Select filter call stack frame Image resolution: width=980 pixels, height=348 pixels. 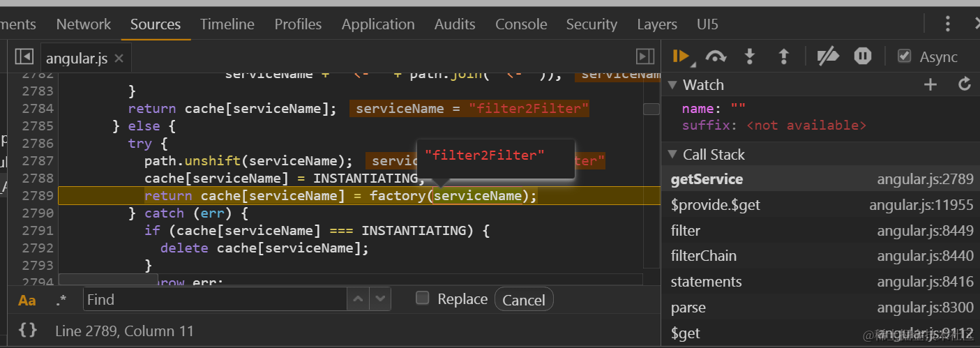pos(820,231)
